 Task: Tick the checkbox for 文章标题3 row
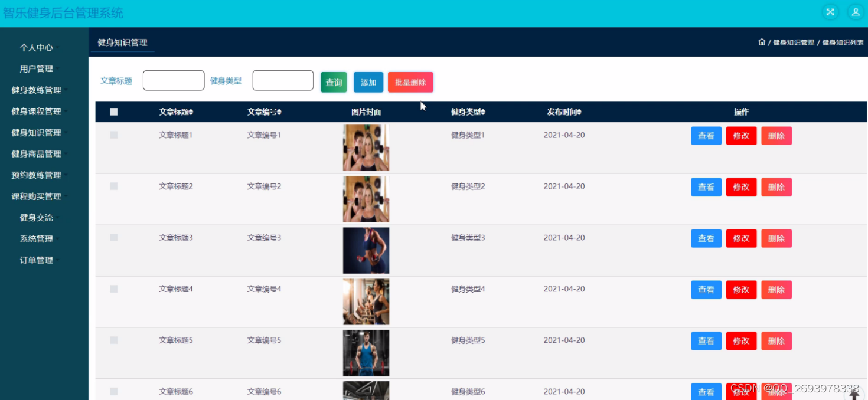[x=114, y=238]
